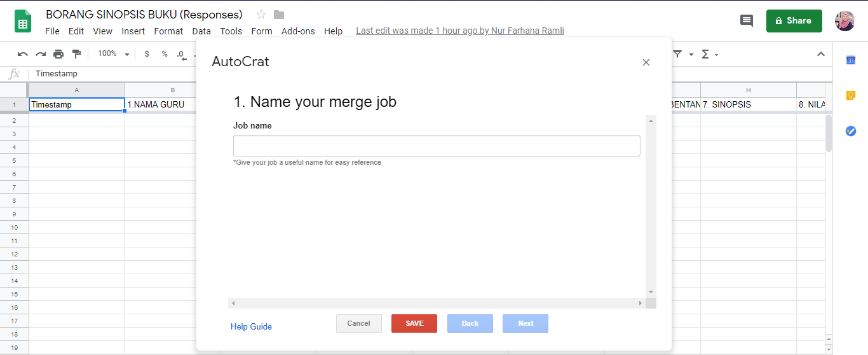Click the redo arrow in the toolbar
868x355 pixels.
click(41, 54)
